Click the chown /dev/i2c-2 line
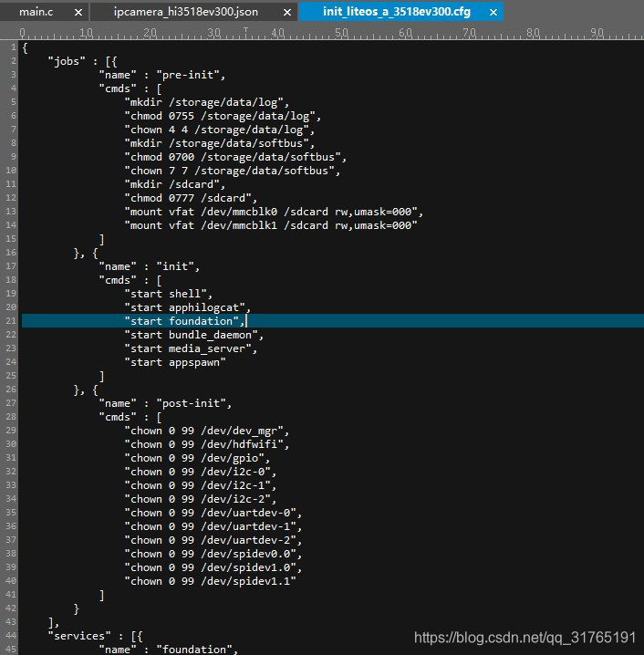The height and width of the screenshot is (655, 644). [201, 499]
